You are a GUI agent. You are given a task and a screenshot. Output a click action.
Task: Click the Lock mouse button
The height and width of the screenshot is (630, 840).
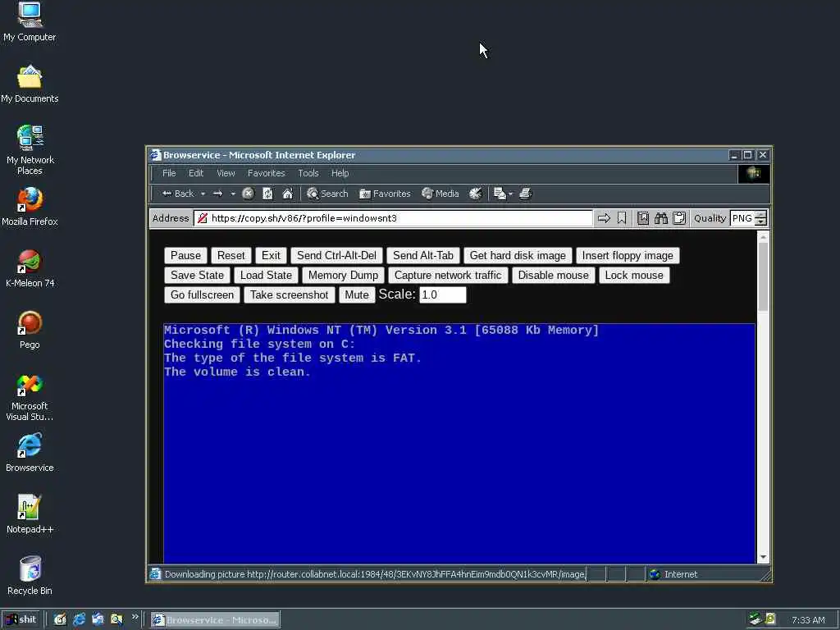[x=634, y=276]
